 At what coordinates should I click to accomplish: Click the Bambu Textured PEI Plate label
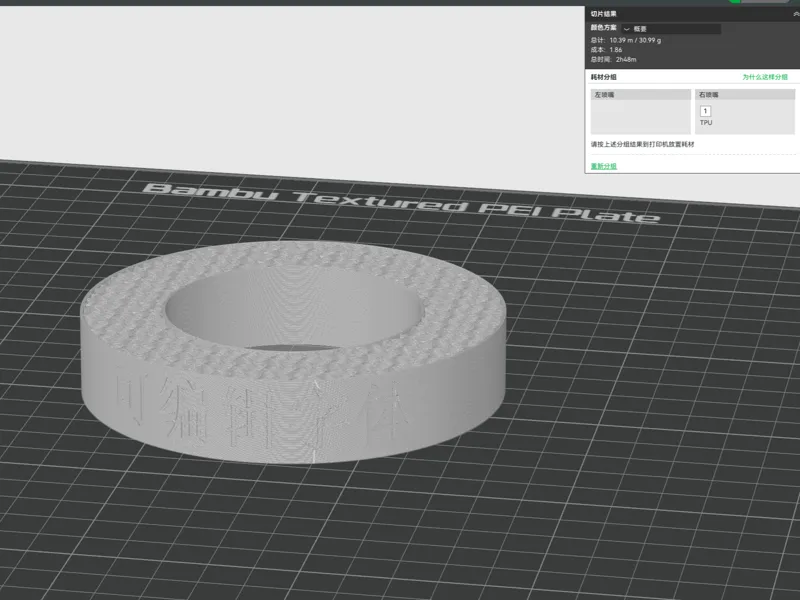pos(401,203)
